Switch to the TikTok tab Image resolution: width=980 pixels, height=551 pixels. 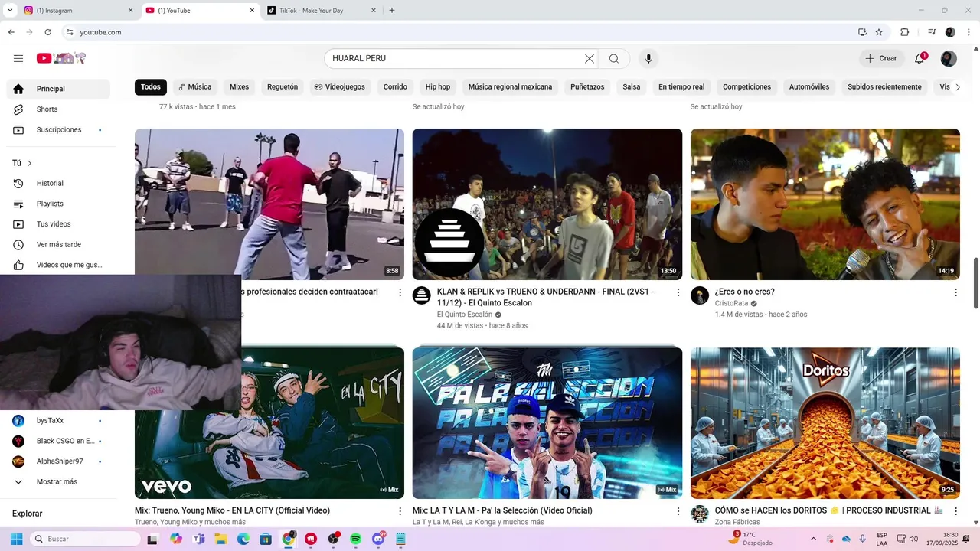pyautogui.click(x=322, y=11)
